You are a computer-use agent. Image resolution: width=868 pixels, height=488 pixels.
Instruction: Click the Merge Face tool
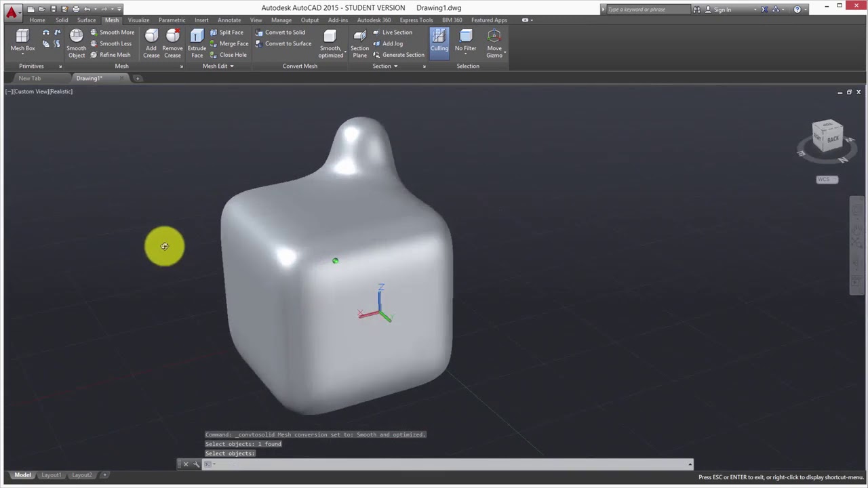click(x=229, y=43)
